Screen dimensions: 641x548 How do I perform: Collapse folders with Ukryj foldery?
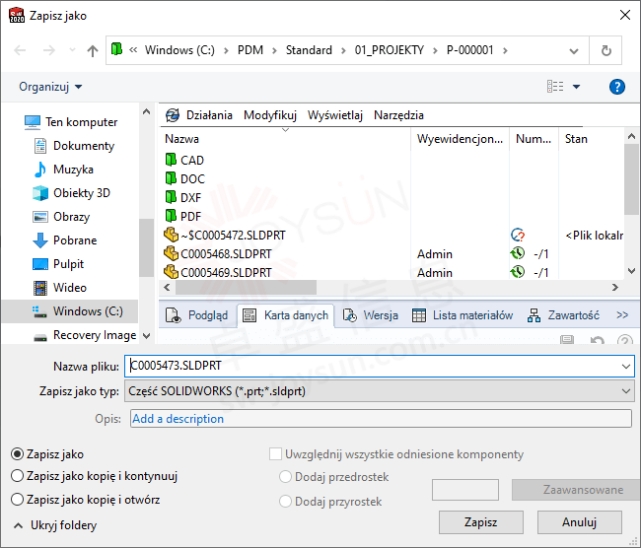click(x=56, y=525)
